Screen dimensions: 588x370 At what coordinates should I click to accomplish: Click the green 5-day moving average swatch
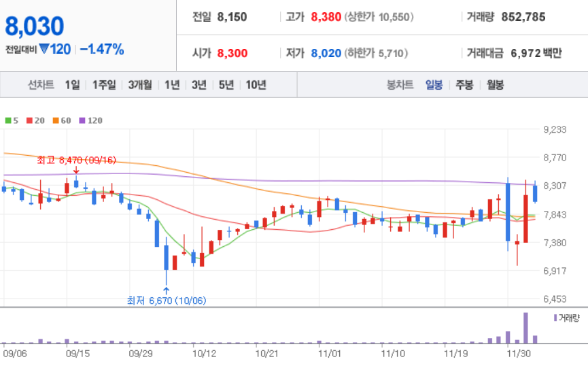point(8,120)
